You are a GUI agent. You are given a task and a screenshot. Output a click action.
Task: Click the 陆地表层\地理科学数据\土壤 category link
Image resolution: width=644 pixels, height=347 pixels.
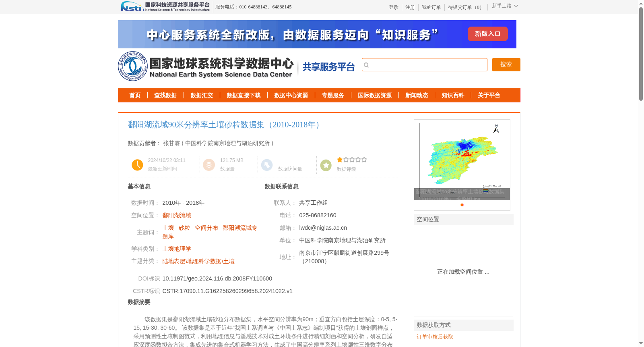click(x=198, y=261)
